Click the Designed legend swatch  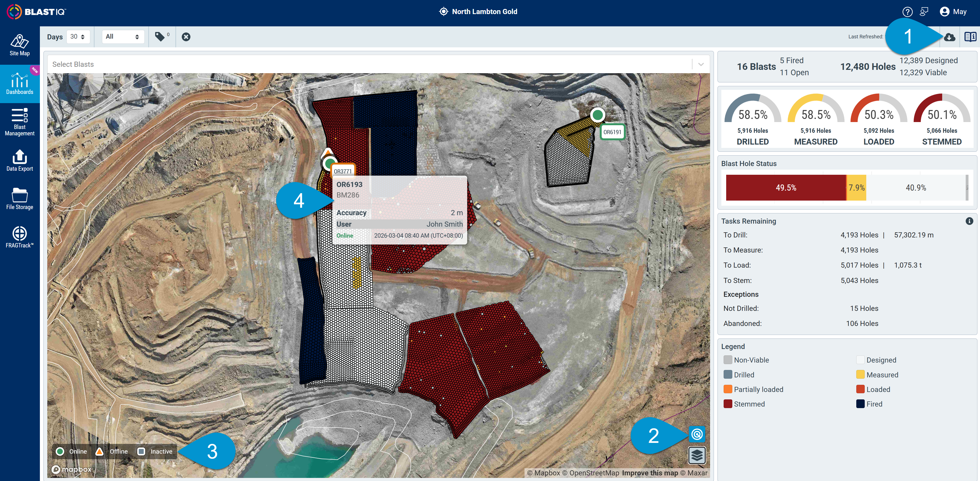[x=860, y=360]
